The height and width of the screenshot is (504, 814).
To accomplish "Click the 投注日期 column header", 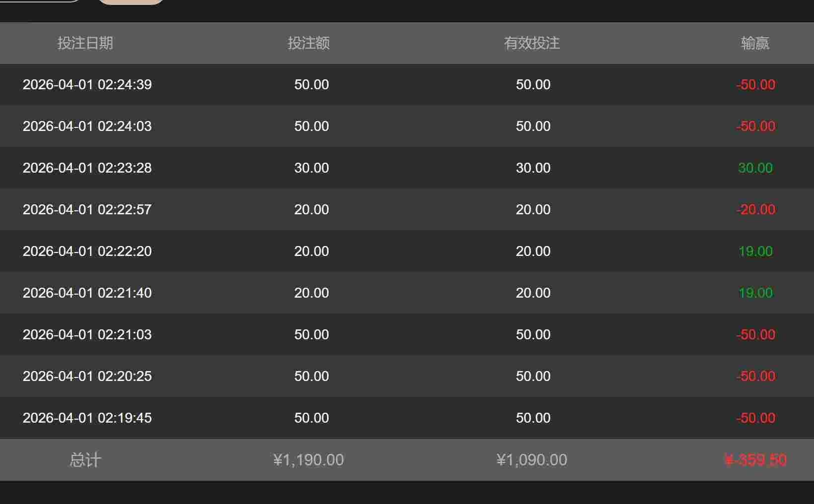I will pyautogui.click(x=85, y=43).
